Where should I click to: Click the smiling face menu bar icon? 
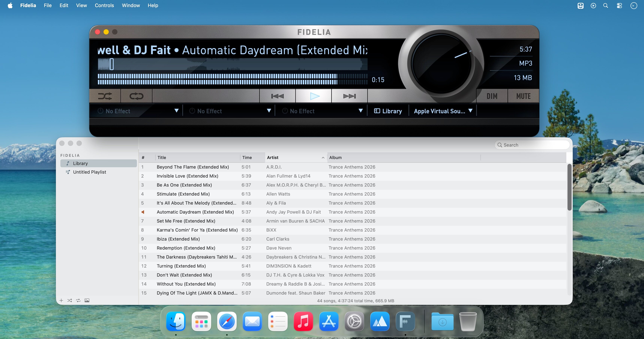580,5
